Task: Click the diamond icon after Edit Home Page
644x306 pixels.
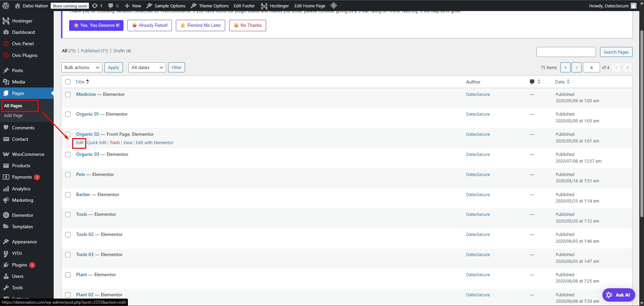Action: coord(334,6)
